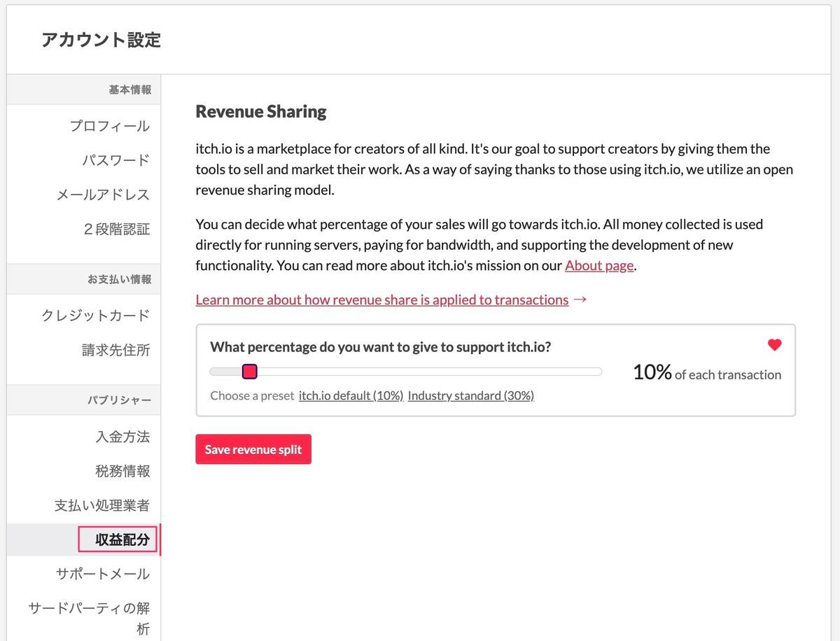Click the revenue percentage slider track
Image resolution: width=840 pixels, height=641 pixels.
pos(406,372)
